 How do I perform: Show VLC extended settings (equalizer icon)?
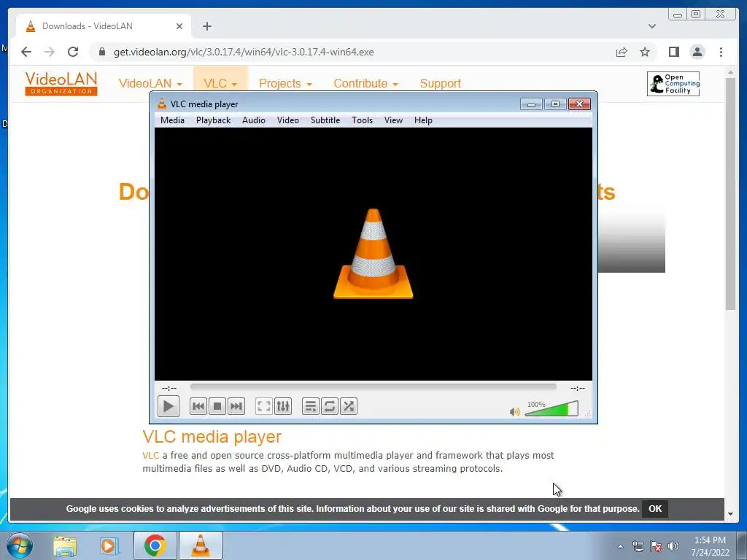pos(283,406)
